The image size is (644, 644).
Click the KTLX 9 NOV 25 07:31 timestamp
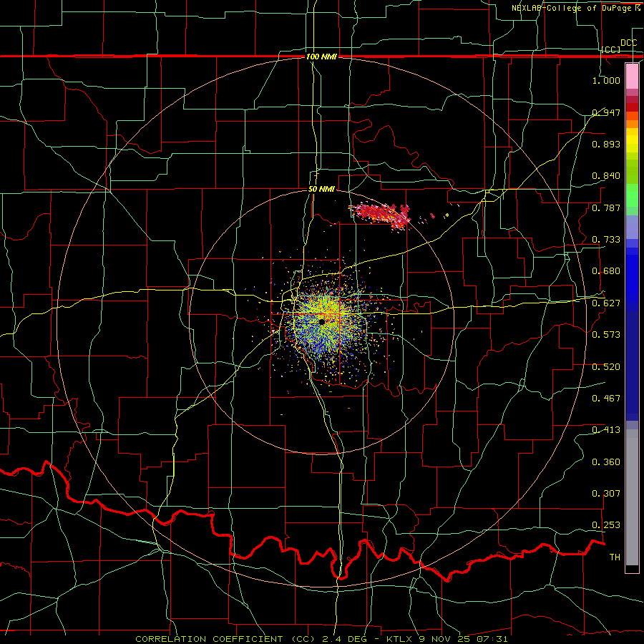(447, 639)
